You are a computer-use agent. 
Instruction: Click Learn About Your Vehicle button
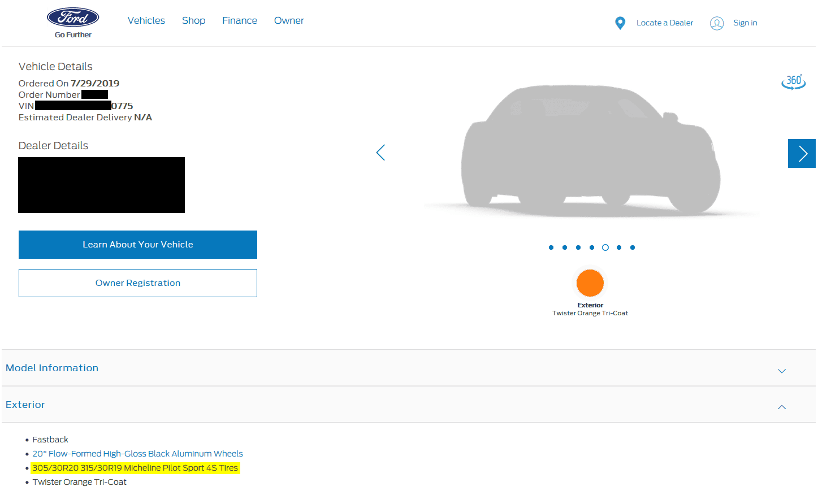pos(138,245)
